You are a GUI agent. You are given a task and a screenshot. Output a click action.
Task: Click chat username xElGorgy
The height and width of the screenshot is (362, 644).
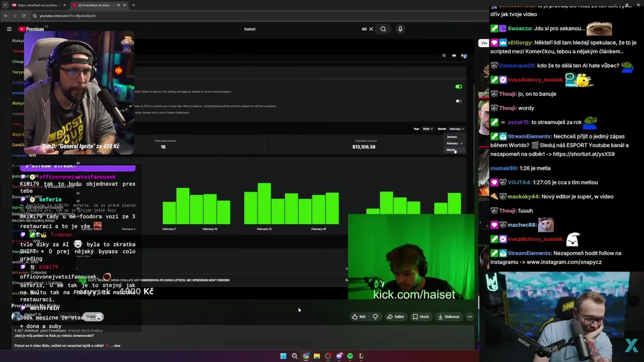(520, 43)
